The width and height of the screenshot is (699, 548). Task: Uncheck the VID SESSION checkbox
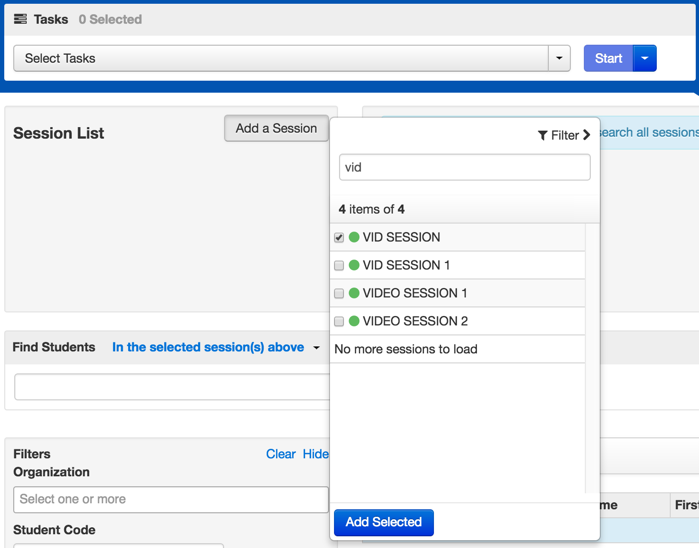[x=339, y=238]
